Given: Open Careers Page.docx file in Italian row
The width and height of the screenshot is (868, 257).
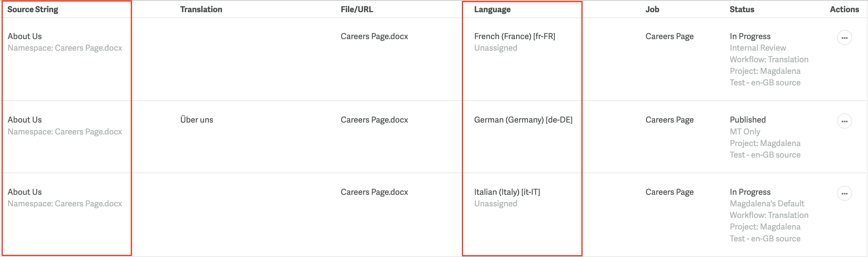Looking at the screenshot, I should pyautogui.click(x=374, y=192).
